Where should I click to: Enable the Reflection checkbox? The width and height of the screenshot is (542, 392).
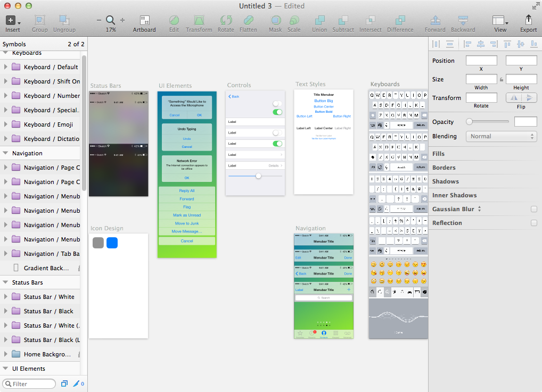534,223
